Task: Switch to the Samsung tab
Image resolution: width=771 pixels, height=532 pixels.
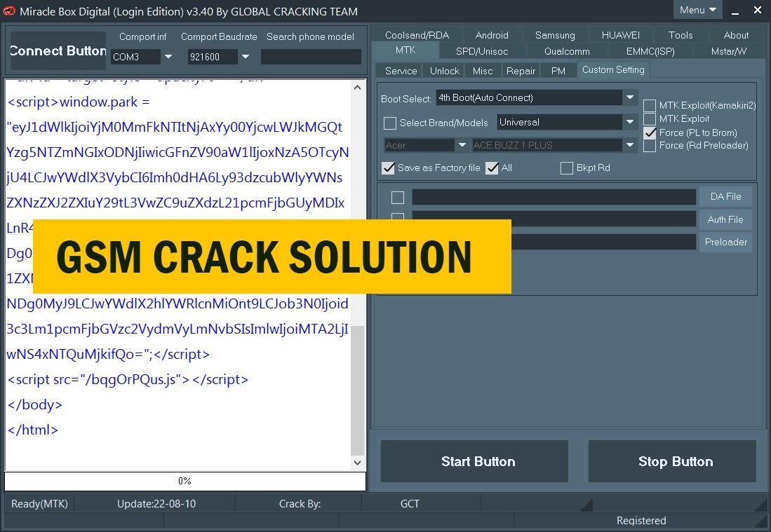Action: [x=555, y=35]
